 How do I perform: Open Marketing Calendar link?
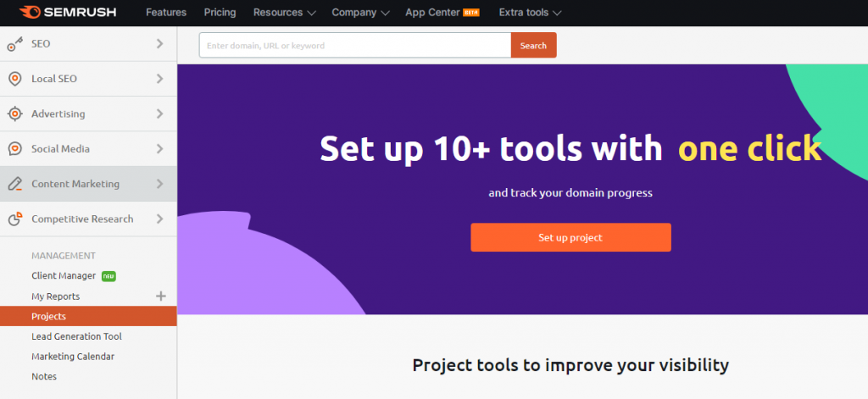point(73,357)
